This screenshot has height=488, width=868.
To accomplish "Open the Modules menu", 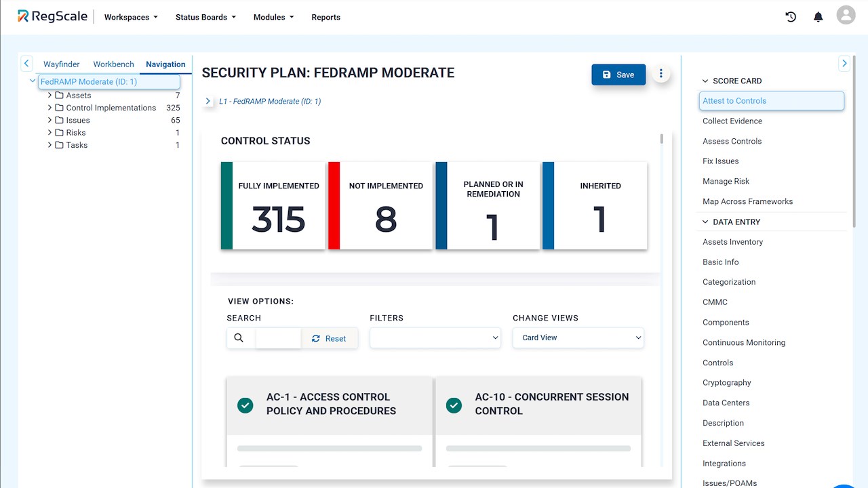I will [x=273, y=17].
